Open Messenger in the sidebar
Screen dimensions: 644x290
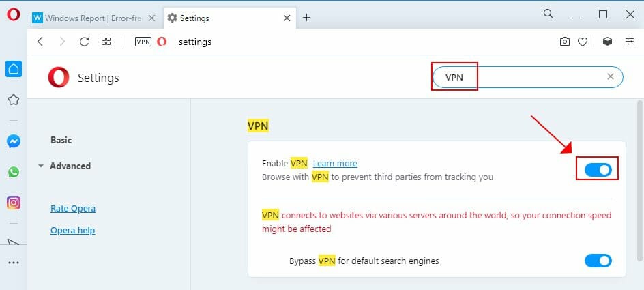[14, 142]
